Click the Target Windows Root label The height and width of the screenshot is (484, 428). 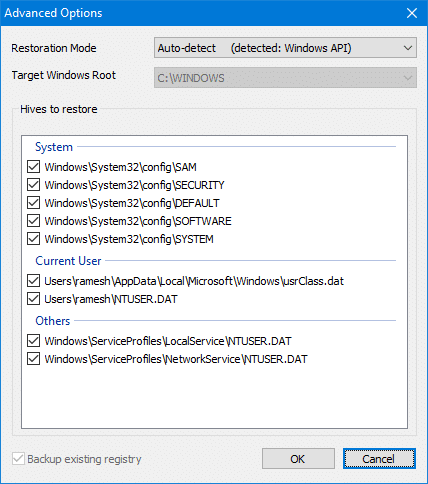pyautogui.click(x=64, y=75)
